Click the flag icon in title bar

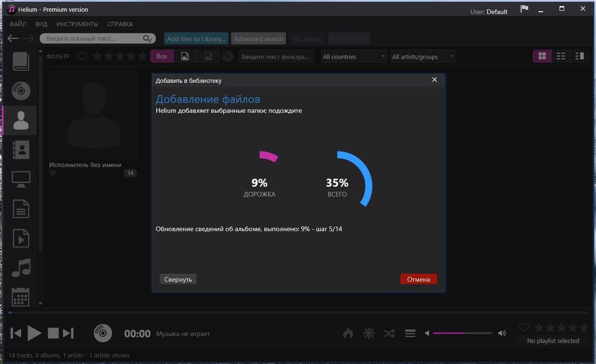pos(524,9)
